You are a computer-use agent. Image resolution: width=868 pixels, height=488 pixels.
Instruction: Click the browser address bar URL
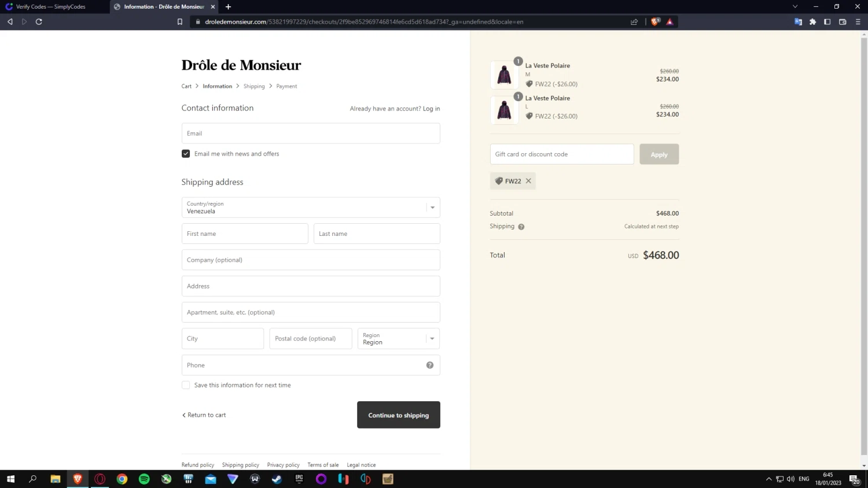[364, 22]
